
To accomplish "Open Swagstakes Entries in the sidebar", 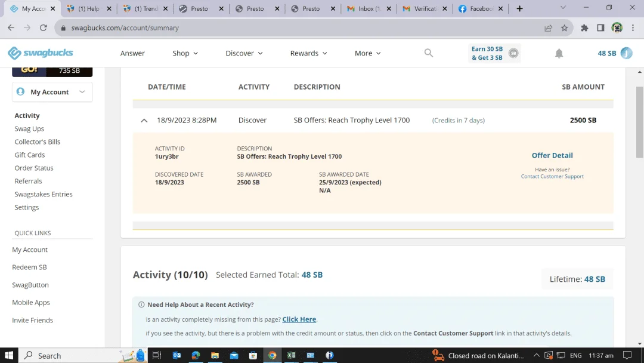I will tap(44, 195).
